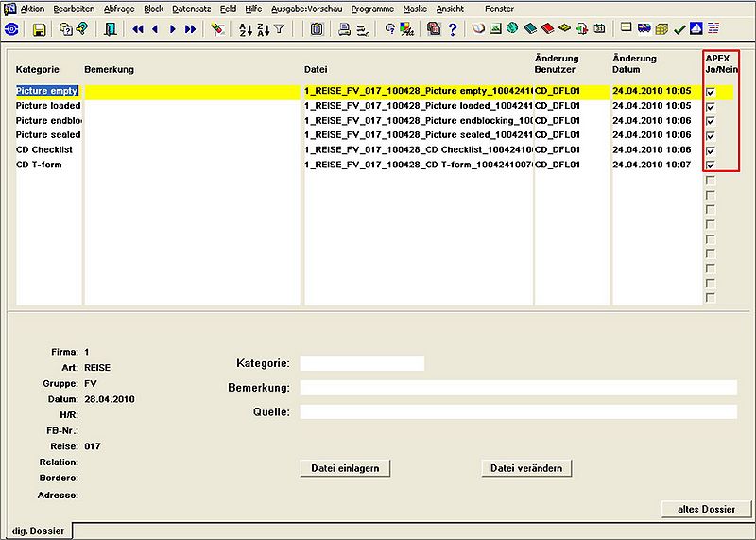Click the altes Dossier button
The height and width of the screenshot is (540, 756).
pyautogui.click(x=706, y=509)
